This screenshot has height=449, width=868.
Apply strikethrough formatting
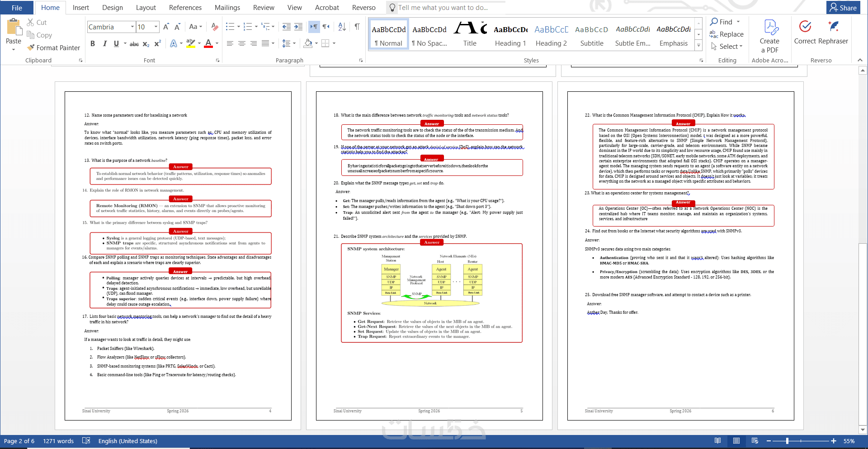coord(134,44)
